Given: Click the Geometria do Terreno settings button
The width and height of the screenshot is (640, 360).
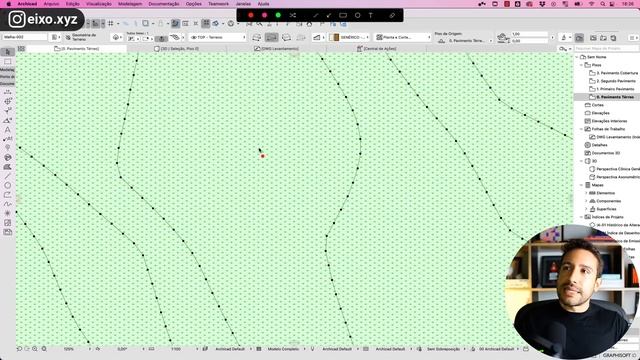Looking at the screenshot, I should (81, 37).
